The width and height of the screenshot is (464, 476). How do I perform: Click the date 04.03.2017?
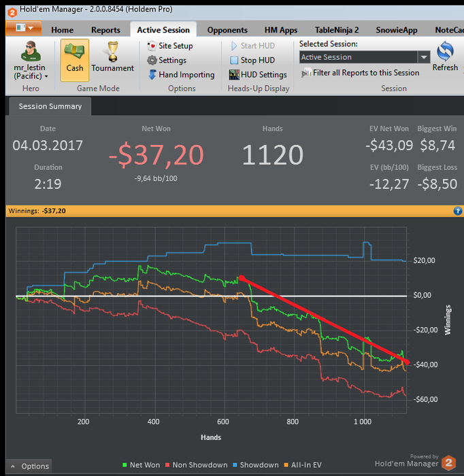[48, 146]
